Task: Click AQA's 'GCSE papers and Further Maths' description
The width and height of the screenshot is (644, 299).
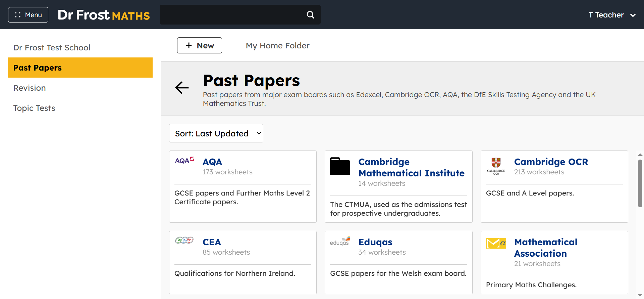Action: click(x=242, y=198)
